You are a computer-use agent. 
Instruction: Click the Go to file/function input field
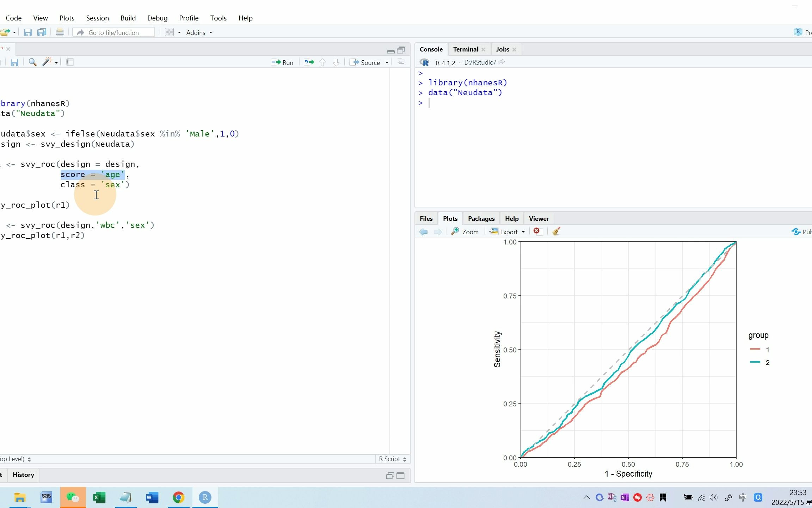tap(116, 32)
